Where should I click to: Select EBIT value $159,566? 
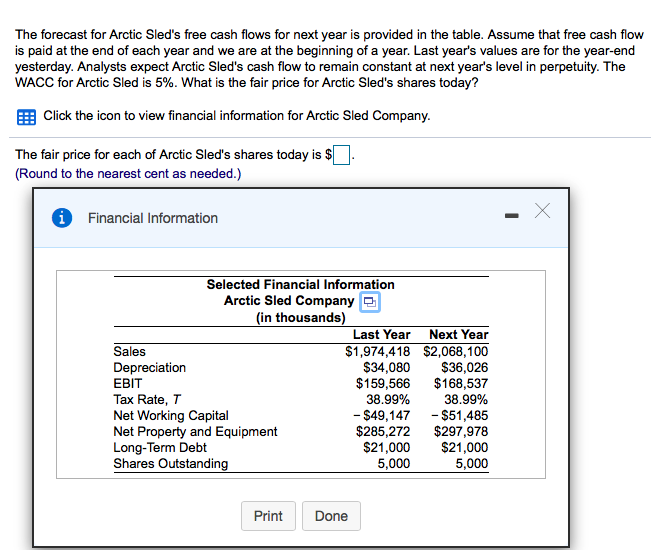pos(383,383)
